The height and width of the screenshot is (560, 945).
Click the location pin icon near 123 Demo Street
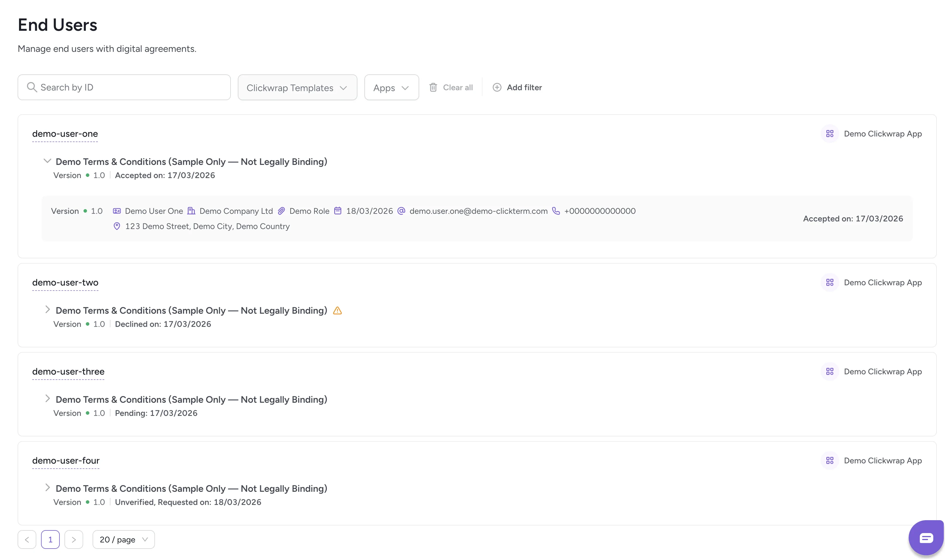pos(117,226)
